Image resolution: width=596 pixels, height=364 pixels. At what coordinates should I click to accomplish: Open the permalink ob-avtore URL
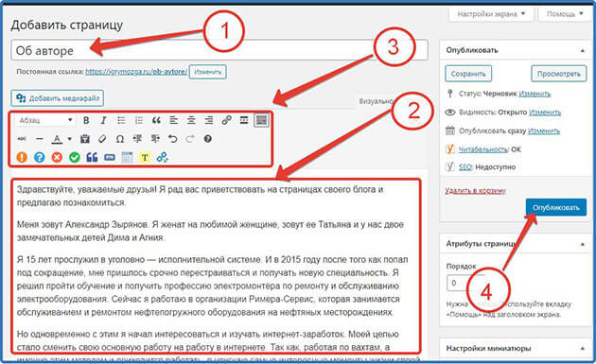pyautogui.click(x=136, y=72)
